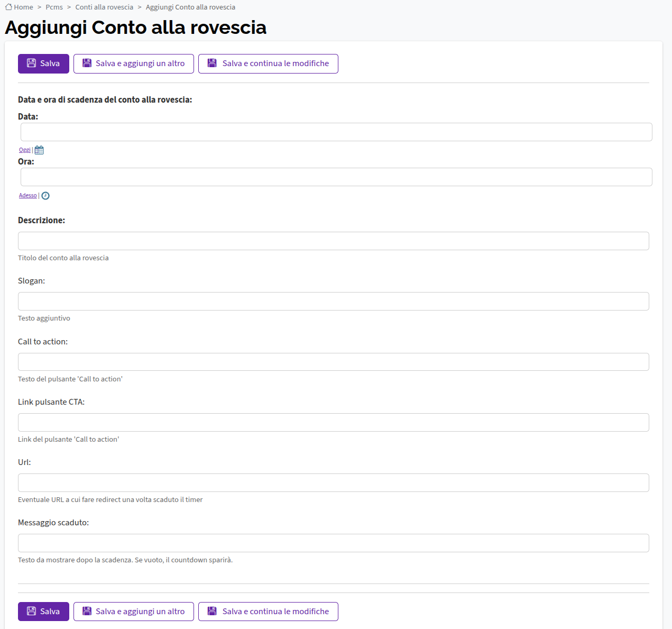The width and height of the screenshot is (672, 629).
Task: Focus the Link pulsante CTA field
Action: click(x=334, y=422)
